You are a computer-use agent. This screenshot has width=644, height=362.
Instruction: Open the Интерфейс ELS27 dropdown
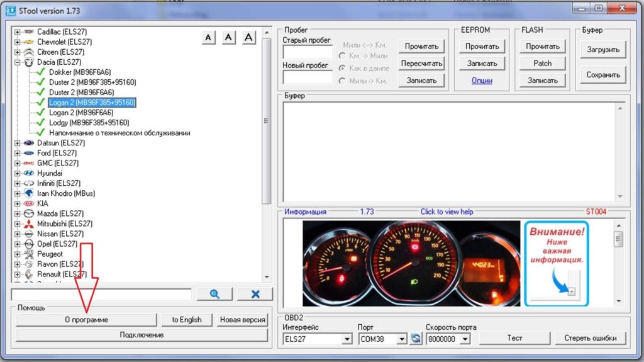(x=347, y=339)
